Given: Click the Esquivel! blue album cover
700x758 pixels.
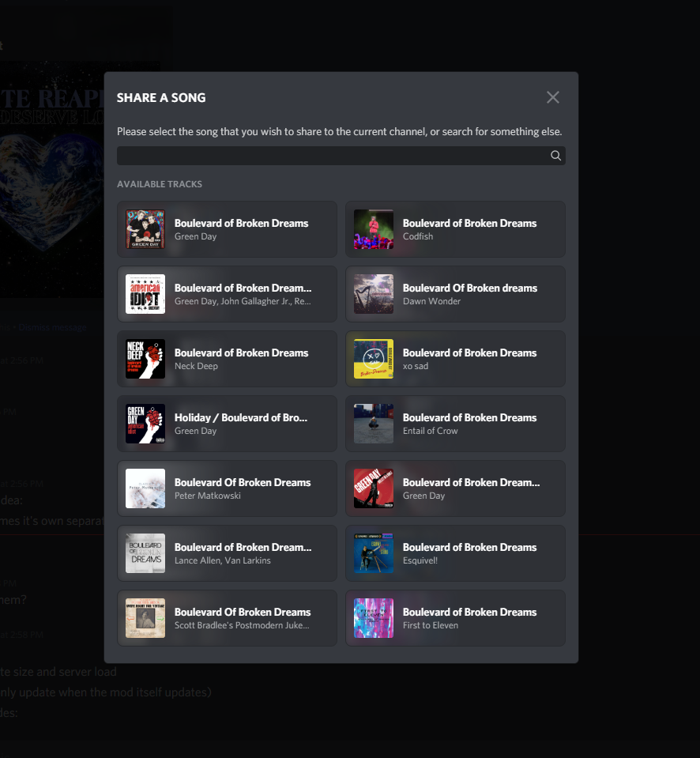Looking at the screenshot, I should [x=374, y=553].
